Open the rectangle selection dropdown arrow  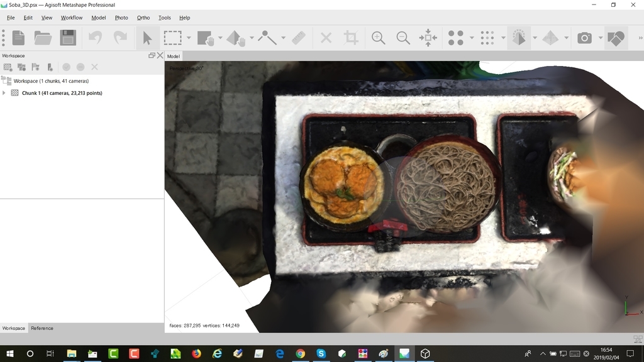tap(189, 38)
